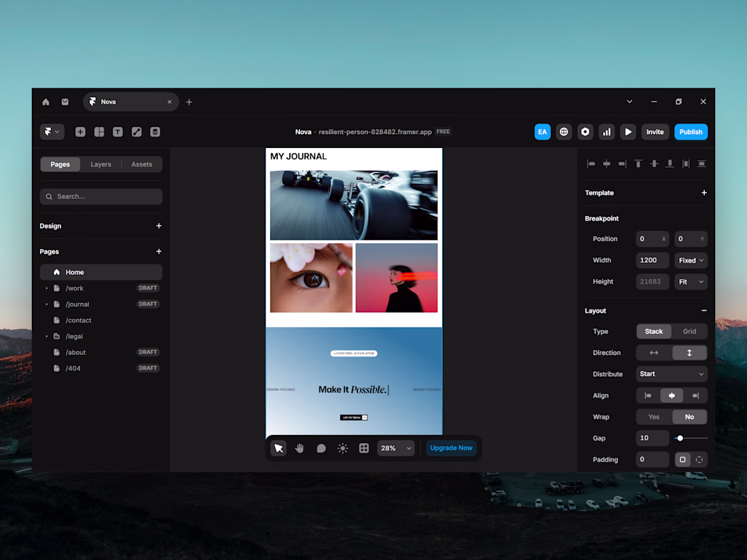Select the Vector pen tool icon
This screenshot has height=560, width=747.
136,132
